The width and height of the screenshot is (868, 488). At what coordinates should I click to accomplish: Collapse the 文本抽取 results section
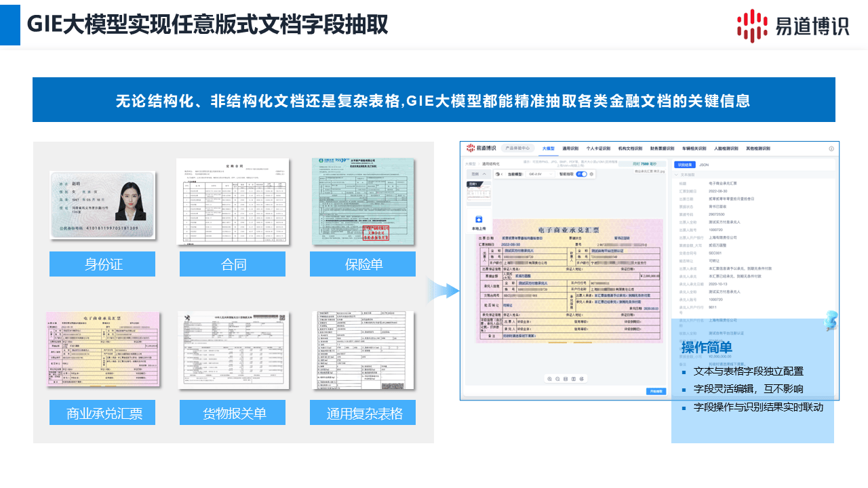[x=676, y=175]
